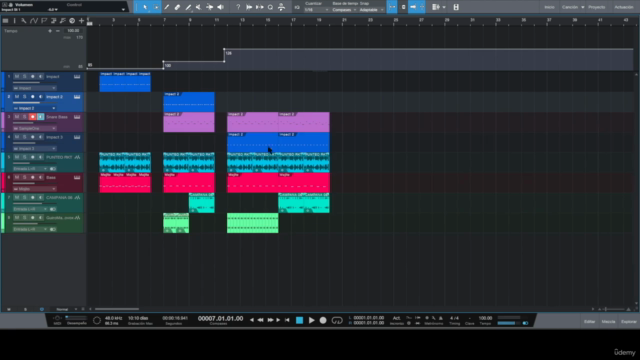This screenshot has height=360, width=640.
Task: Open the Compases timebase dropdown
Action: (x=344, y=10)
